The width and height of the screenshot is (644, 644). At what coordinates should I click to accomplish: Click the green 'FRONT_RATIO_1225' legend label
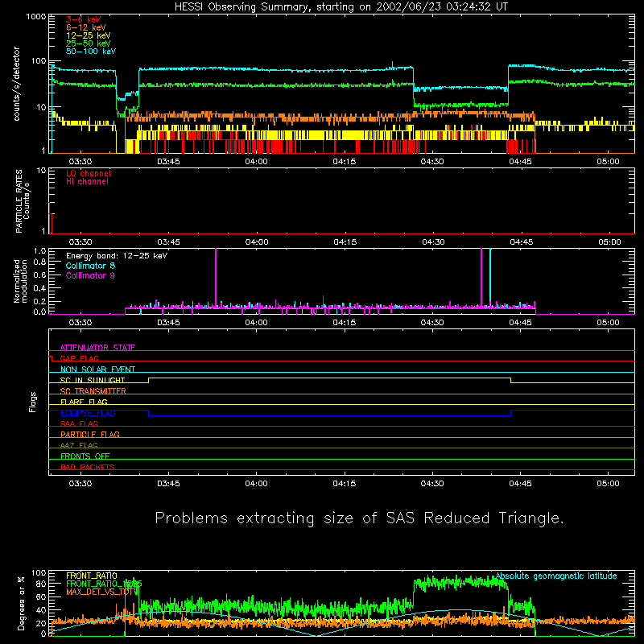click(x=105, y=584)
